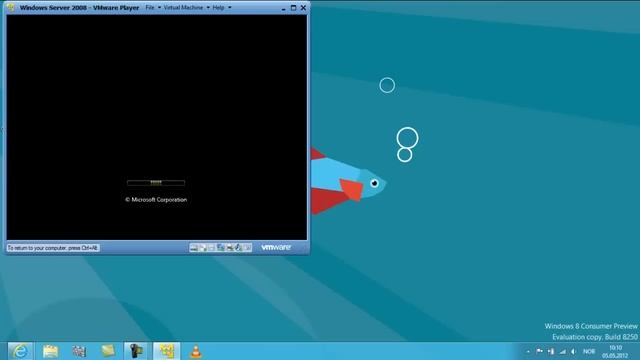Open the clock showing 10:10
This screenshot has height=360, width=640.
[x=615, y=351]
